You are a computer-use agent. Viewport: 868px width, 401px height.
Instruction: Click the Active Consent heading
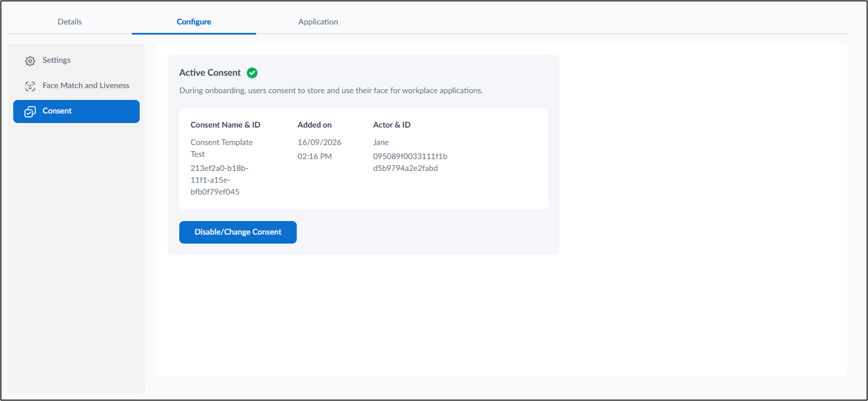pos(210,73)
